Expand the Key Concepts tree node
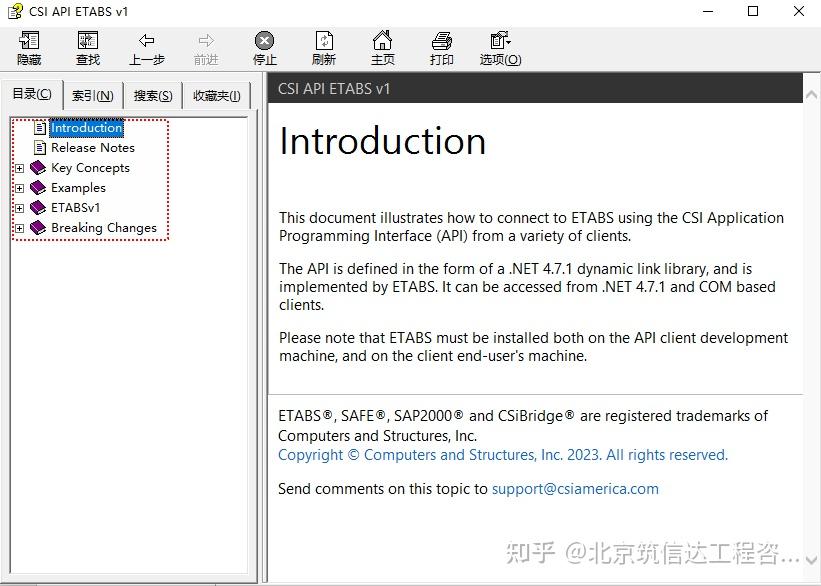The height and width of the screenshot is (586, 821). 21,168
